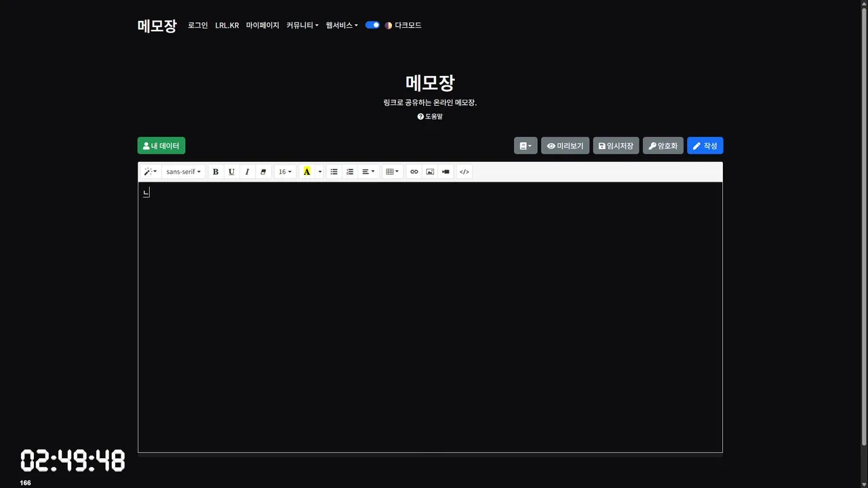Click the 임시저장 temporary save button
This screenshot has height=488, width=868.
tap(616, 146)
